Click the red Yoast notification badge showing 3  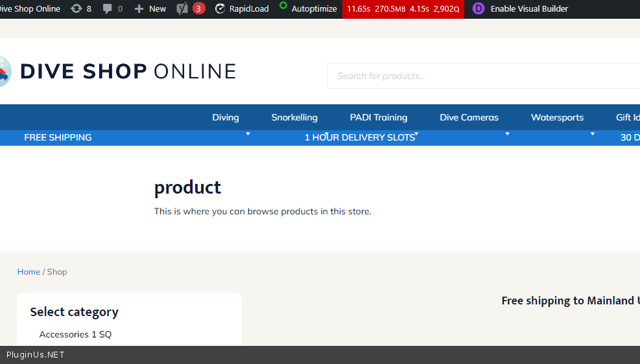pos(198,8)
